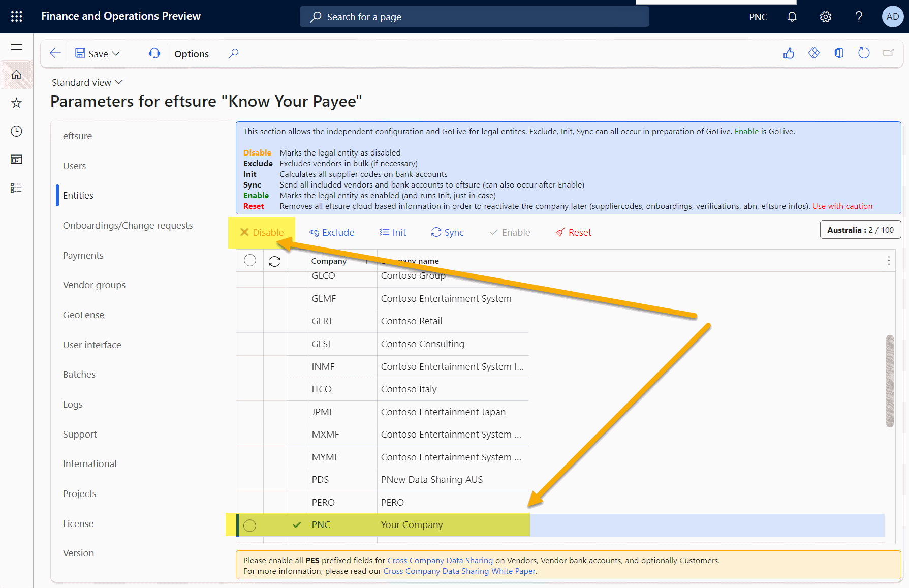Click the toolbar search magnifier icon
The image size is (909, 588).
pyautogui.click(x=233, y=53)
